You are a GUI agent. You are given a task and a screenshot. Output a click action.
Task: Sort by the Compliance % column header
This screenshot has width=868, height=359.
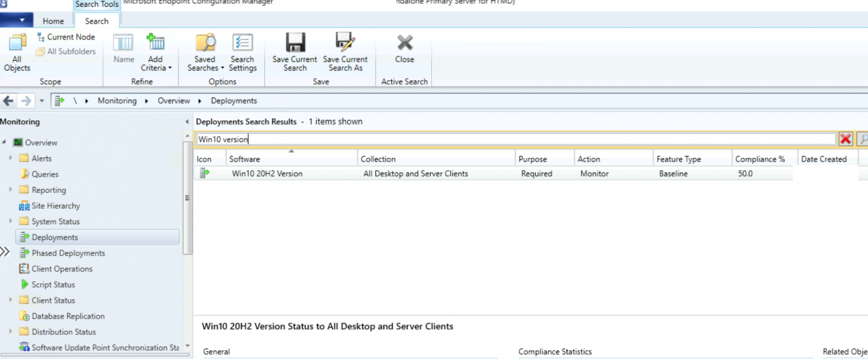click(x=760, y=159)
